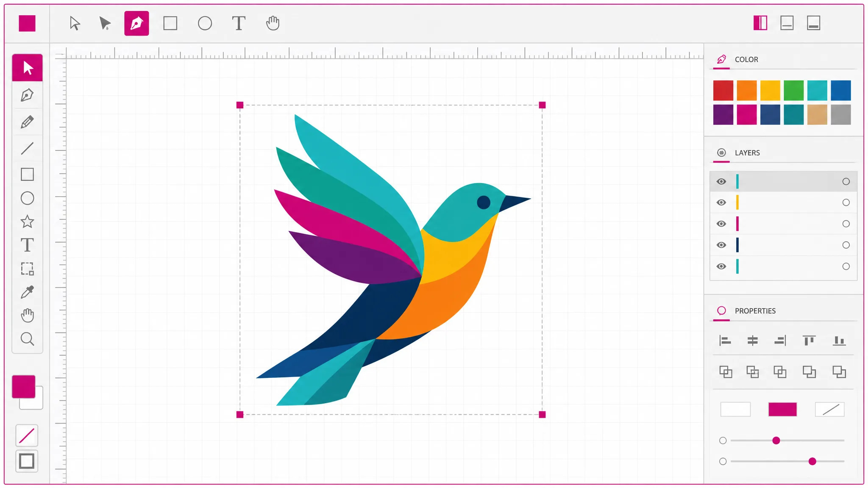Click the square outline stroke button
The image size is (868, 488).
click(27, 461)
